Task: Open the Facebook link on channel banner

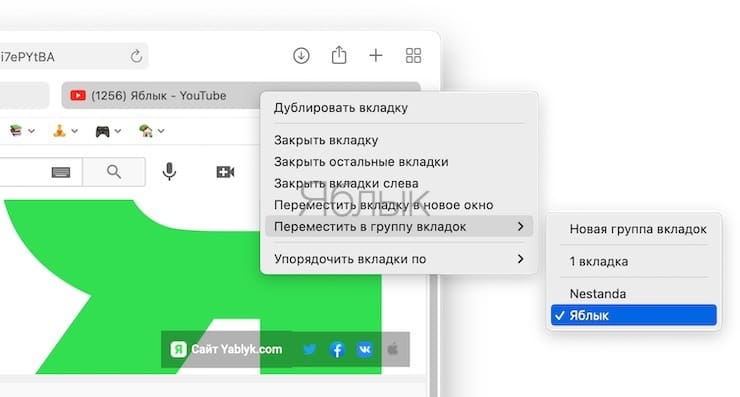Action: click(337, 349)
